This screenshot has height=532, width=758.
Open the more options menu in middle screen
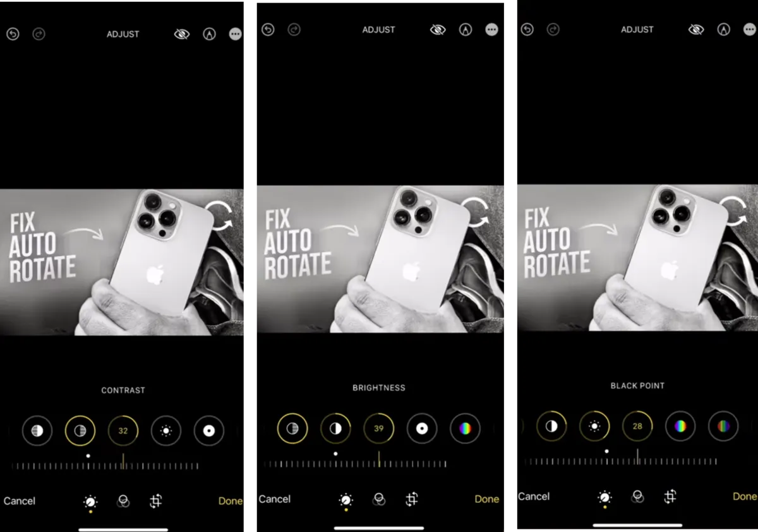[x=491, y=29]
